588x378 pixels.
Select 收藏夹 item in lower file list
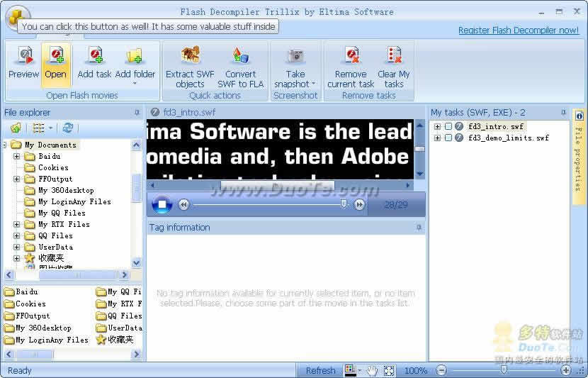tap(115, 340)
